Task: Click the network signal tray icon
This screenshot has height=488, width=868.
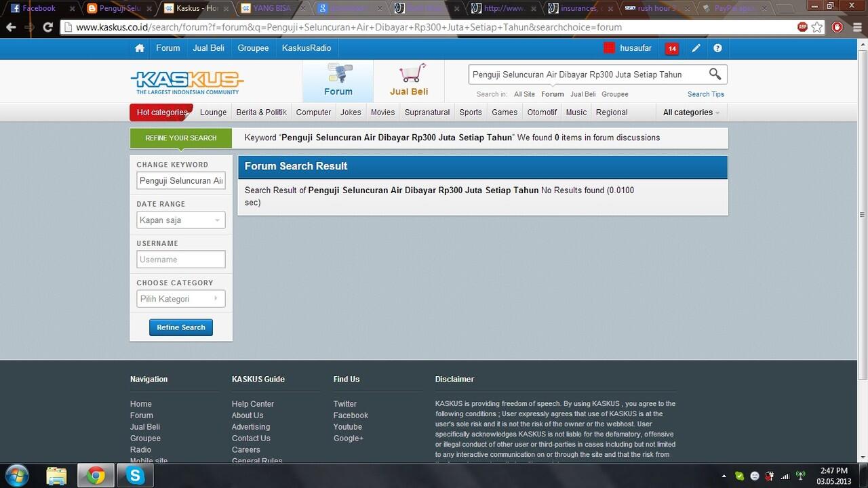Action: [785, 476]
